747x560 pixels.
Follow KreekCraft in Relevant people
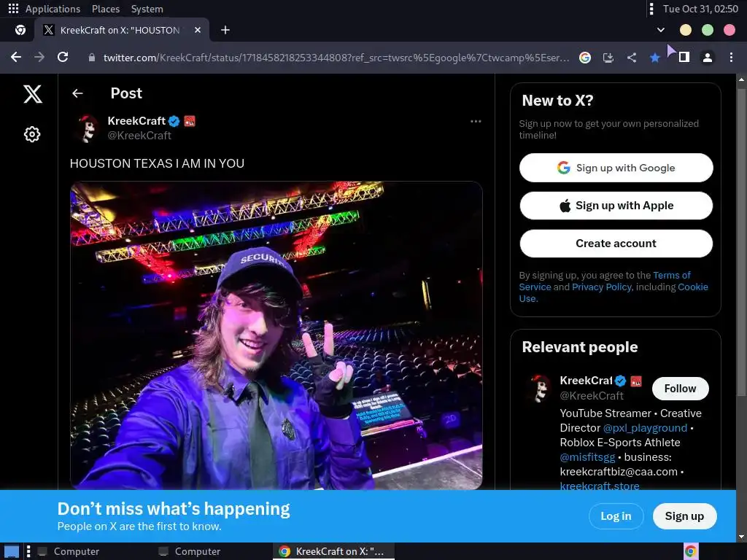[x=681, y=389]
